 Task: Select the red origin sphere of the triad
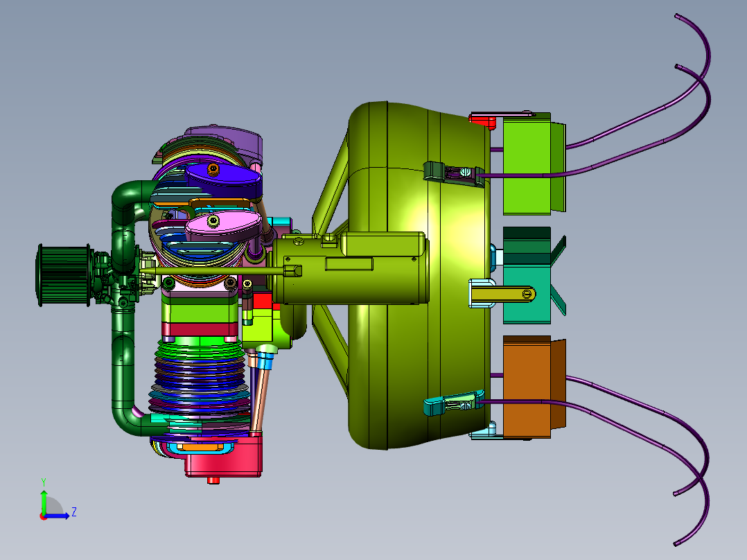coord(44,516)
